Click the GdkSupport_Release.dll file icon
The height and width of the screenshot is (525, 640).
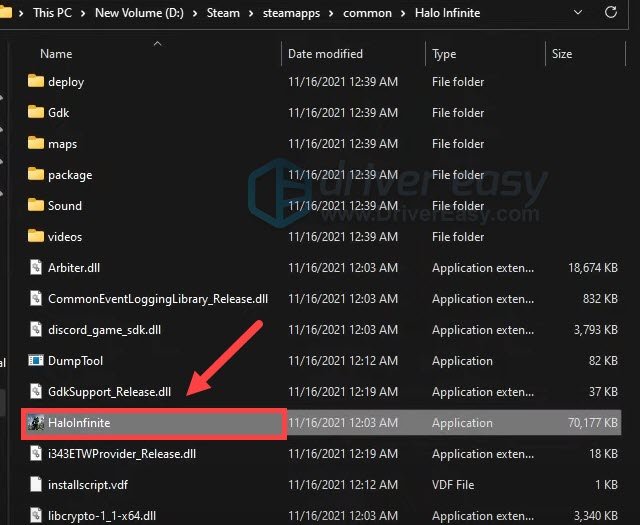[36, 392]
